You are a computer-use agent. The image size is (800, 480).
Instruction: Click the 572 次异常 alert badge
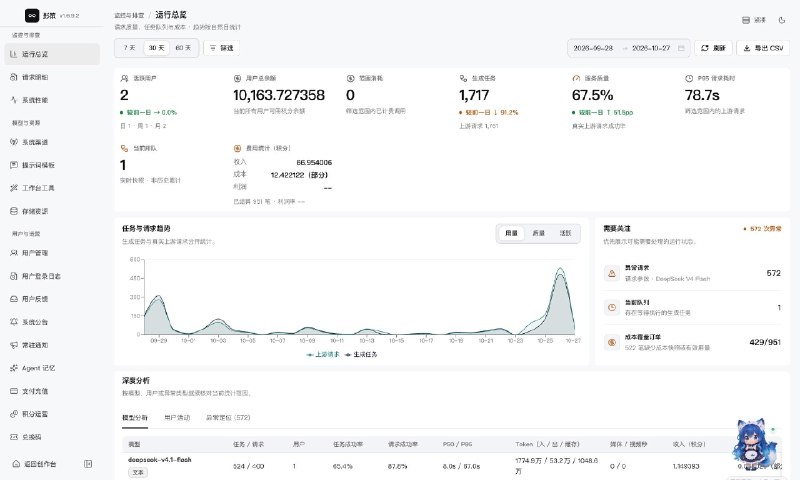(762, 229)
